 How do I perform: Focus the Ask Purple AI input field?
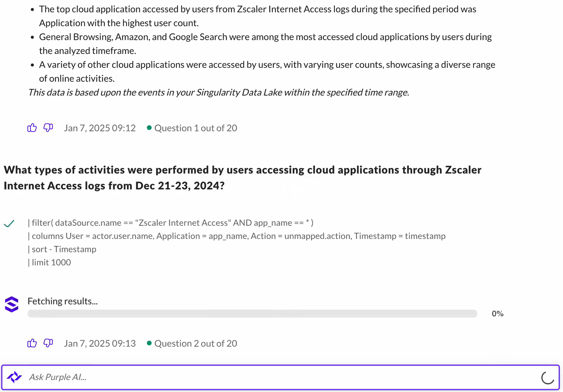(x=280, y=377)
